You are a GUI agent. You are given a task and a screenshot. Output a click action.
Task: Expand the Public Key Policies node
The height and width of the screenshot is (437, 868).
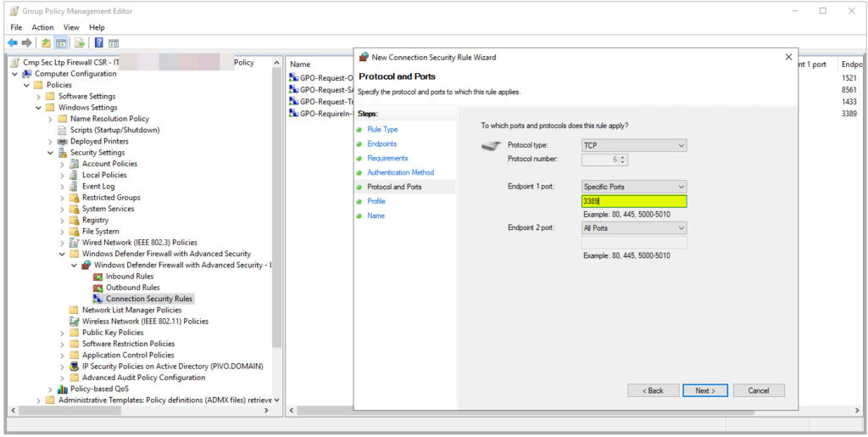(62, 333)
